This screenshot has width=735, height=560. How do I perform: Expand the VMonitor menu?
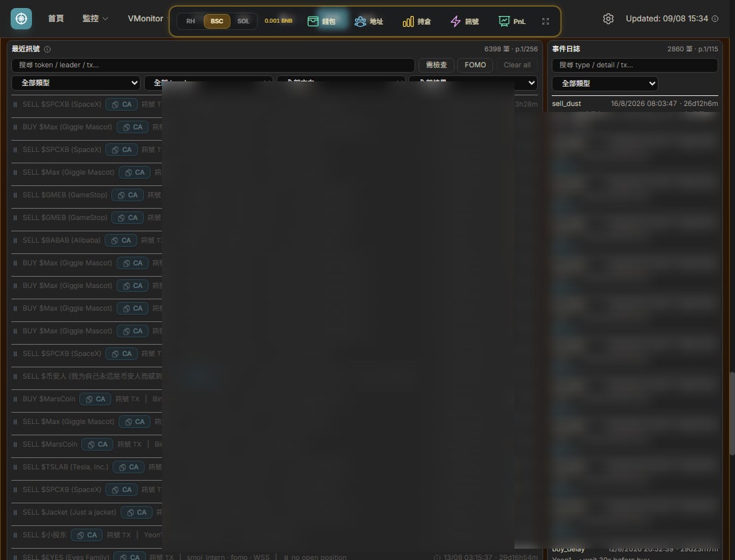pyautogui.click(x=148, y=19)
